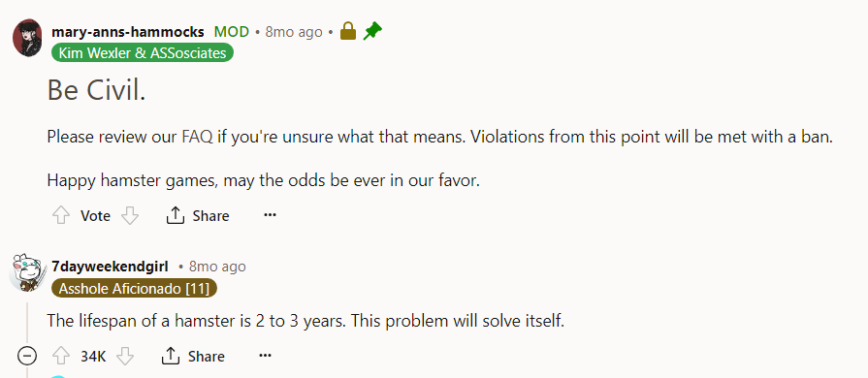Screen dimensions: 868x378
Task: Visit the 7dayweekendgirl username link
Action: pyautogui.click(x=110, y=267)
